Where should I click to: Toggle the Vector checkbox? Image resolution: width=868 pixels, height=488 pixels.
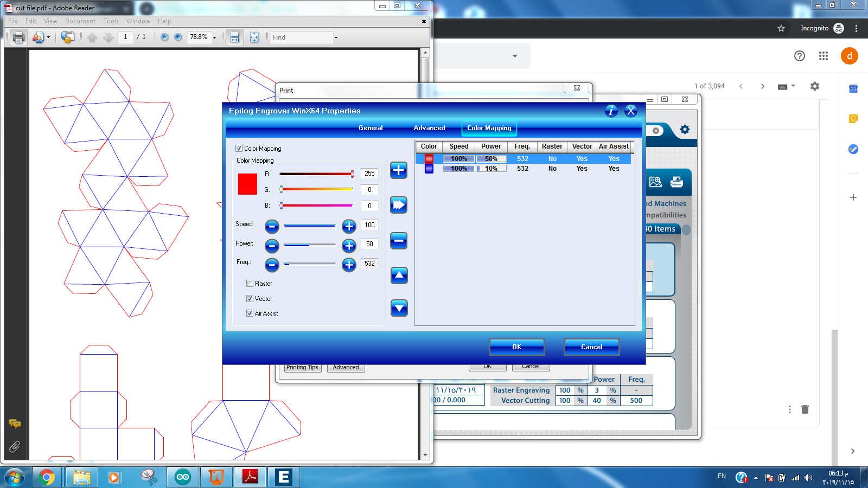(x=250, y=299)
